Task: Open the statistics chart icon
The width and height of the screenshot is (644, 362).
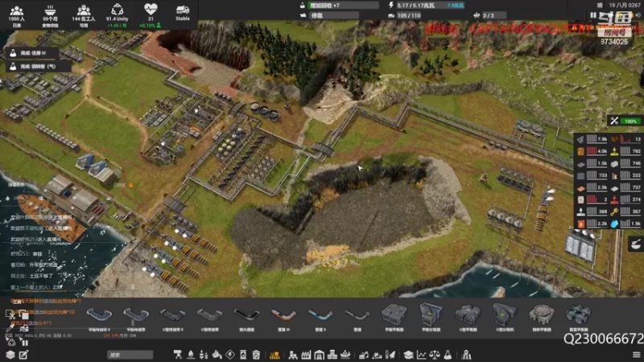Action: 421,355
